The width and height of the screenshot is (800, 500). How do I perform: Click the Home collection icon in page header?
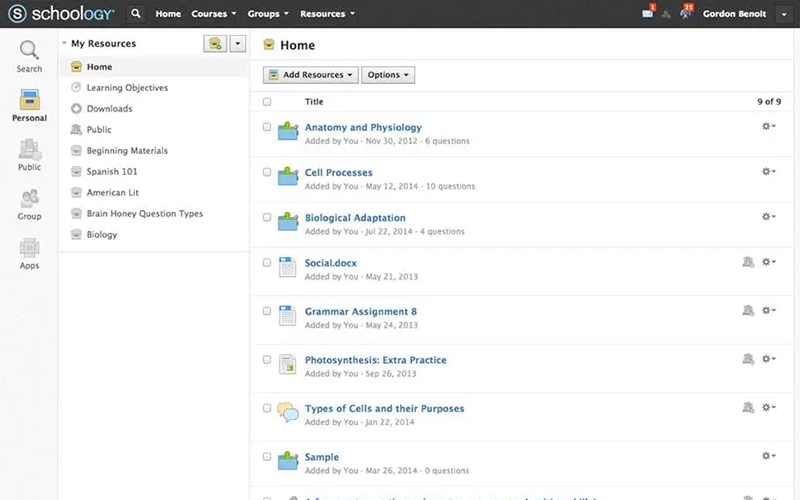tap(269, 45)
